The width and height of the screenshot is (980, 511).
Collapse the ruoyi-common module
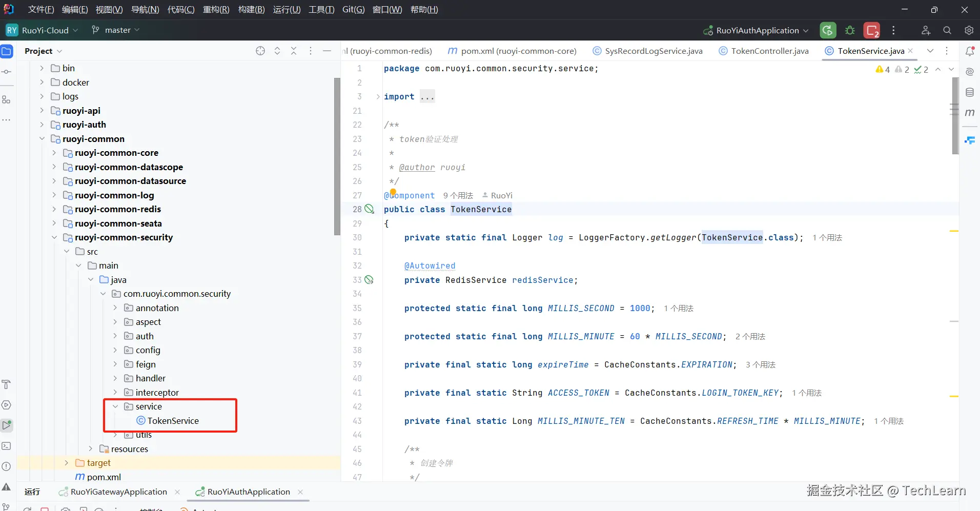point(42,139)
